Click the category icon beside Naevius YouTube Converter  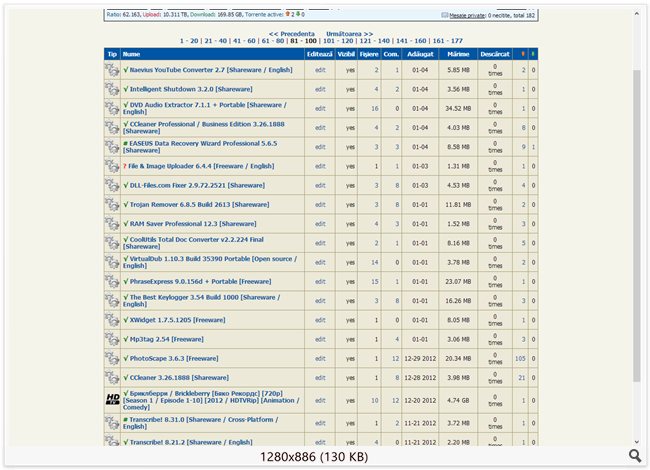point(112,70)
